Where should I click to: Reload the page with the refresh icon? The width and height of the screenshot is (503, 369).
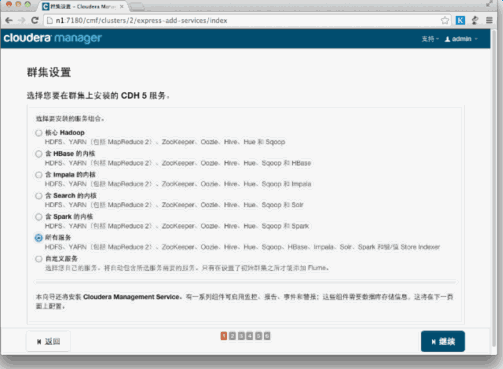tap(35, 20)
